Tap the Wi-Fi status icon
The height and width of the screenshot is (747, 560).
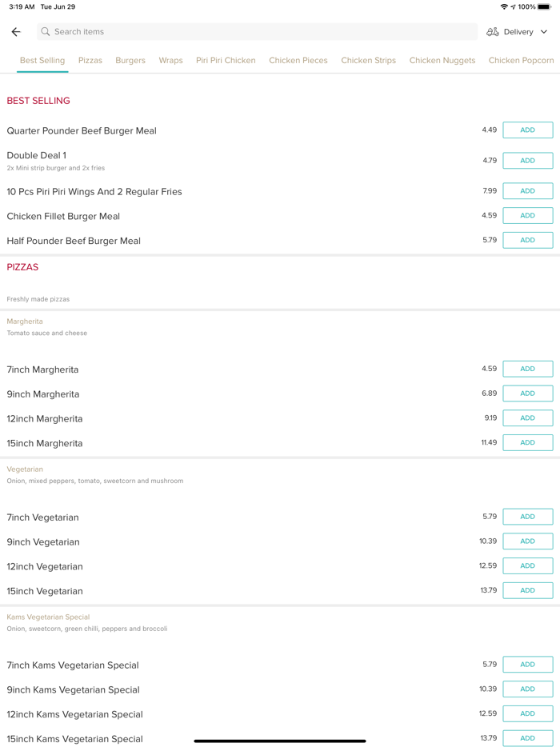tap(504, 7)
